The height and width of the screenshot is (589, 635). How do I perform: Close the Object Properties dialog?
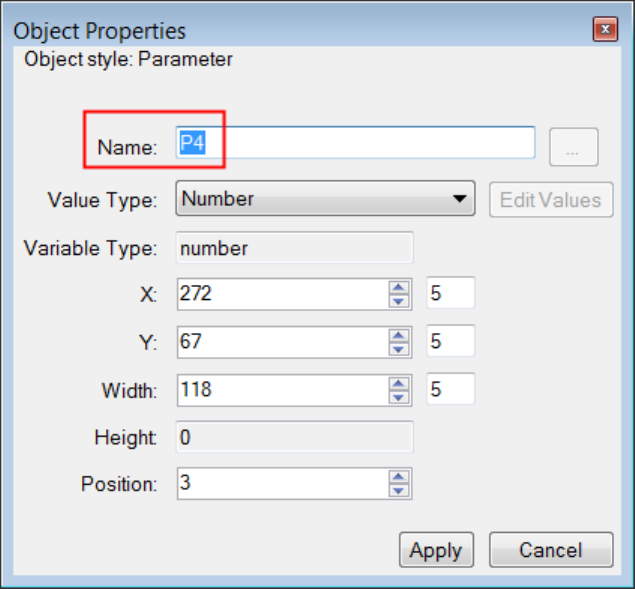tap(605, 31)
